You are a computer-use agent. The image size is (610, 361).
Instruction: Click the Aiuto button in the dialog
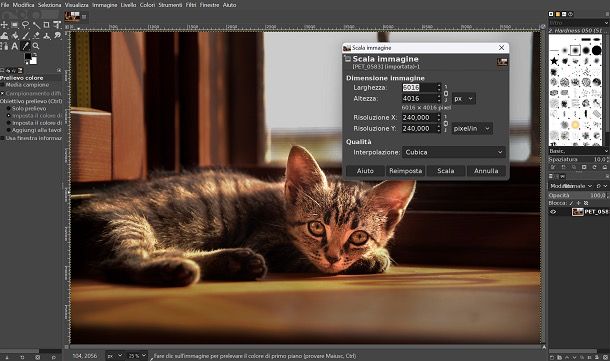tap(365, 171)
